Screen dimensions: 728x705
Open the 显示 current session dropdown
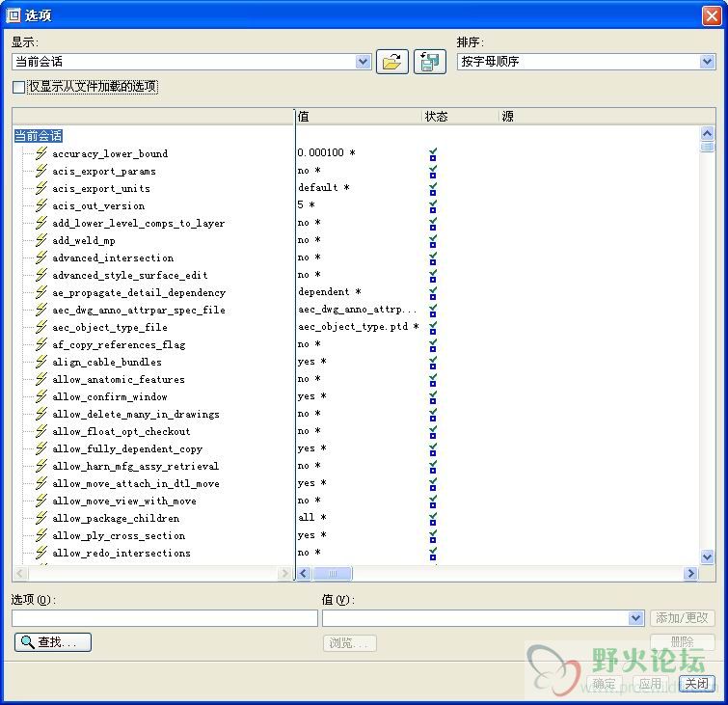pyautogui.click(x=363, y=62)
